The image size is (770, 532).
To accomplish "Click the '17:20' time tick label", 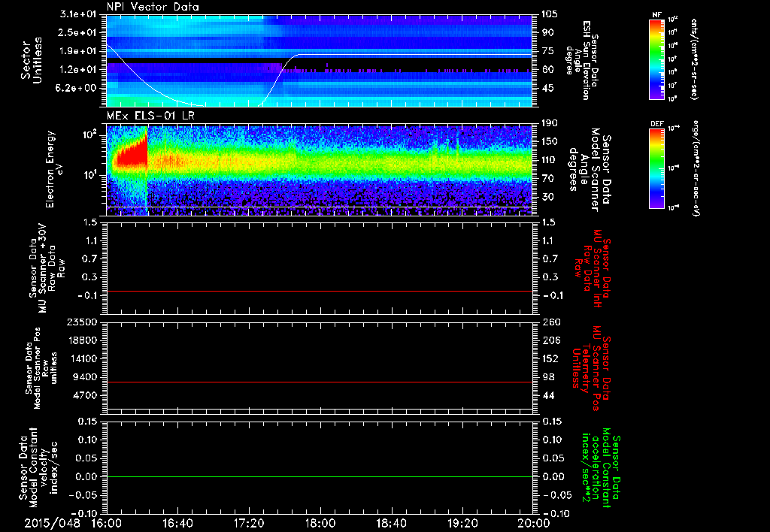I will click(x=249, y=523).
